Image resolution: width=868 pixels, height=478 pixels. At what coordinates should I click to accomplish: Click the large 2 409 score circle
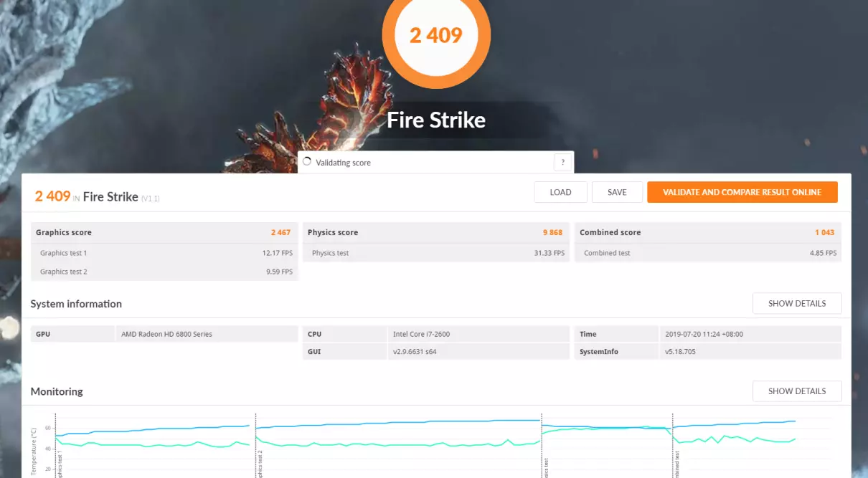pos(436,34)
